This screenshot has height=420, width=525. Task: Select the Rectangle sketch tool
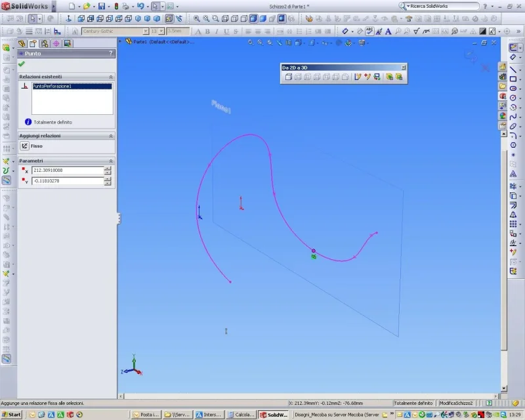pos(513,79)
